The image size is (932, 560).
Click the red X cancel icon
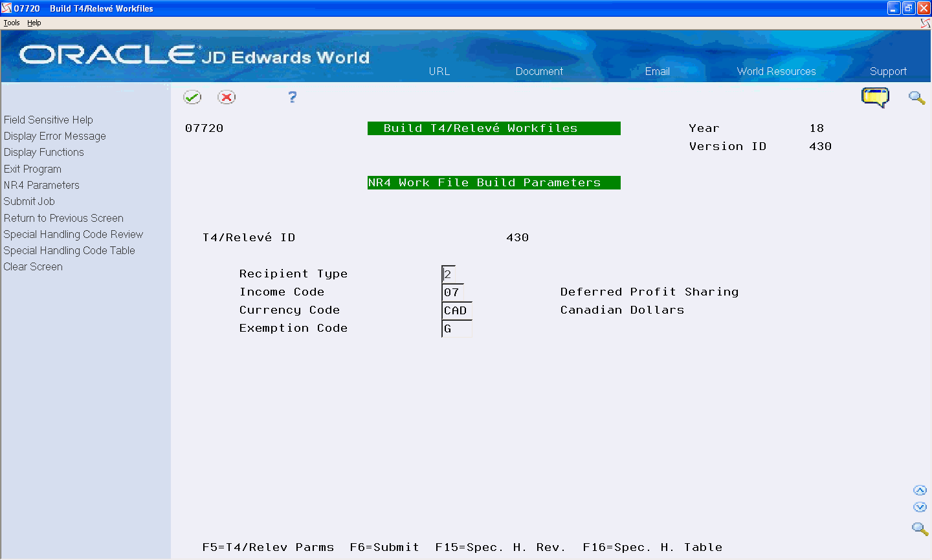point(227,97)
